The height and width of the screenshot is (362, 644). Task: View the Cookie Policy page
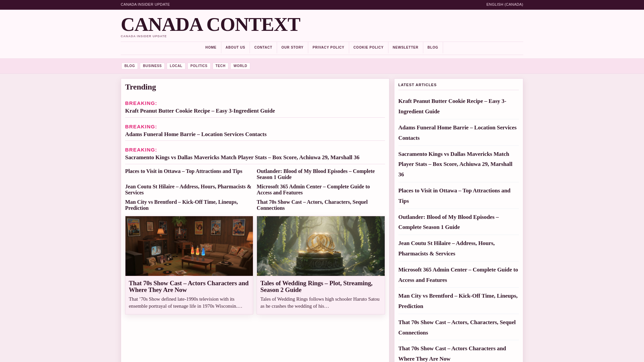click(x=368, y=48)
